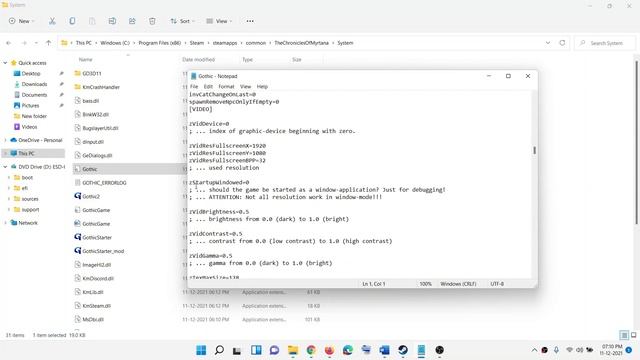This screenshot has width=640, height=360.
Task: Select the KmCrashHandler folder
Action: coord(101,87)
